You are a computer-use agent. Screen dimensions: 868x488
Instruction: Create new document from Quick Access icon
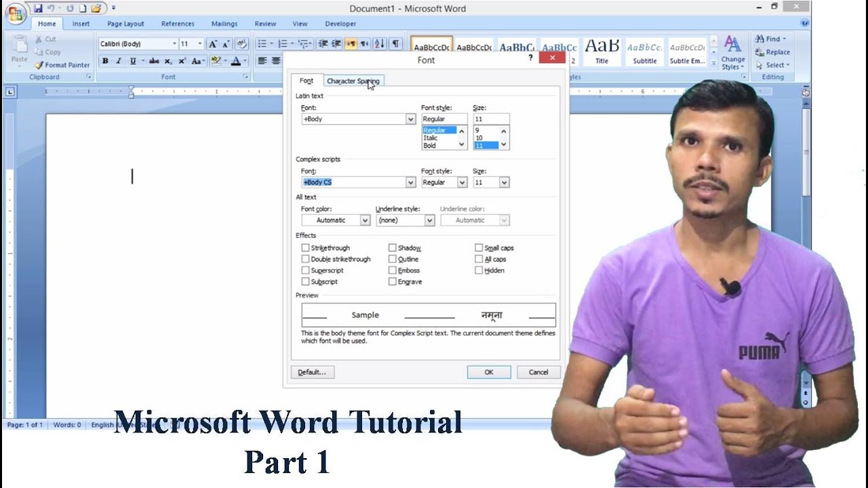pyautogui.click(x=82, y=8)
